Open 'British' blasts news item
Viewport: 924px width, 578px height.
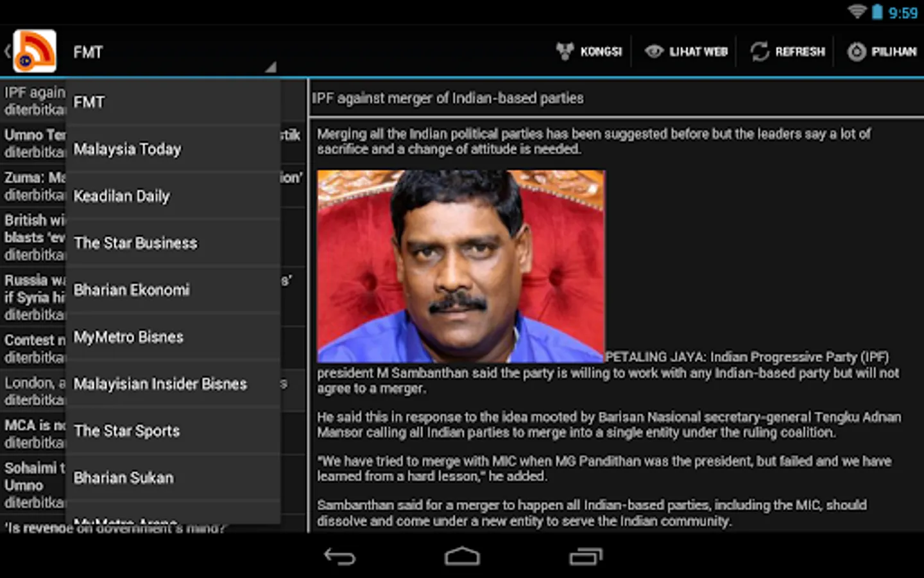(x=33, y=237)
